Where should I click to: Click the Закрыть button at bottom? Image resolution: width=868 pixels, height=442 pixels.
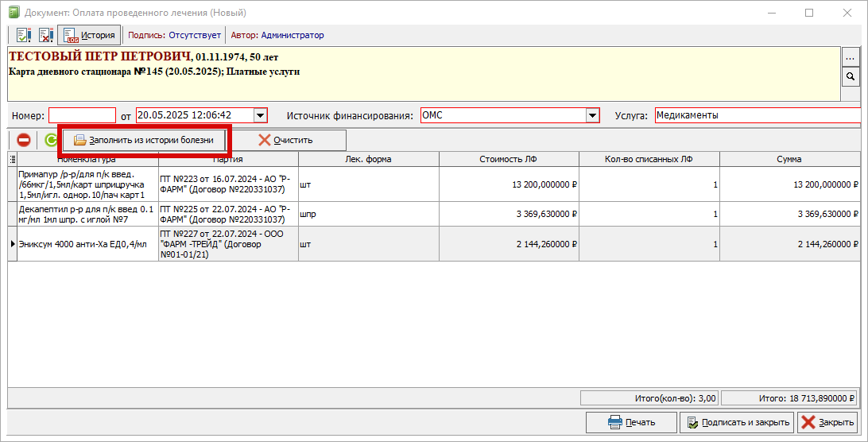point(828,422)
